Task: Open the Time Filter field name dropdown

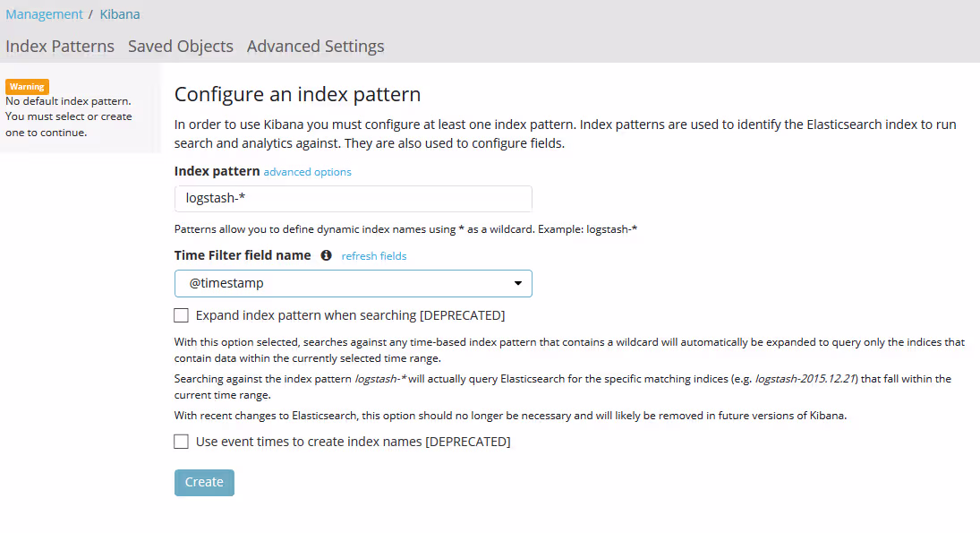Action: (353, 283)
